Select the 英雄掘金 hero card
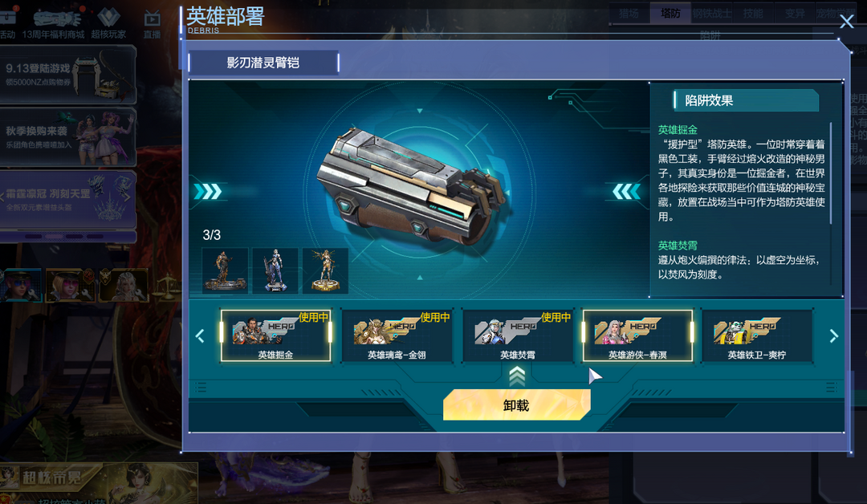Image resolution: width=867 pixels, height=504 pixels. click(x=276, y=335)
